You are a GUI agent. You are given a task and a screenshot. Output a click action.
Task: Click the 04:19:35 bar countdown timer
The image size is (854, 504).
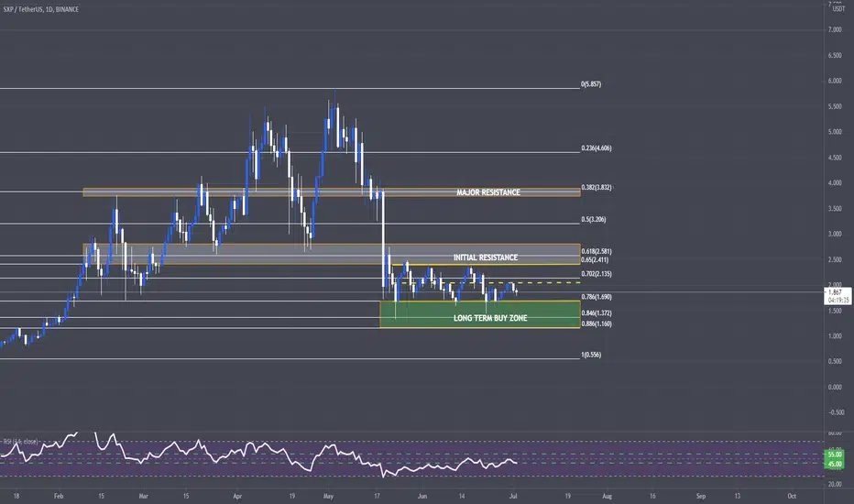point(838,301)
